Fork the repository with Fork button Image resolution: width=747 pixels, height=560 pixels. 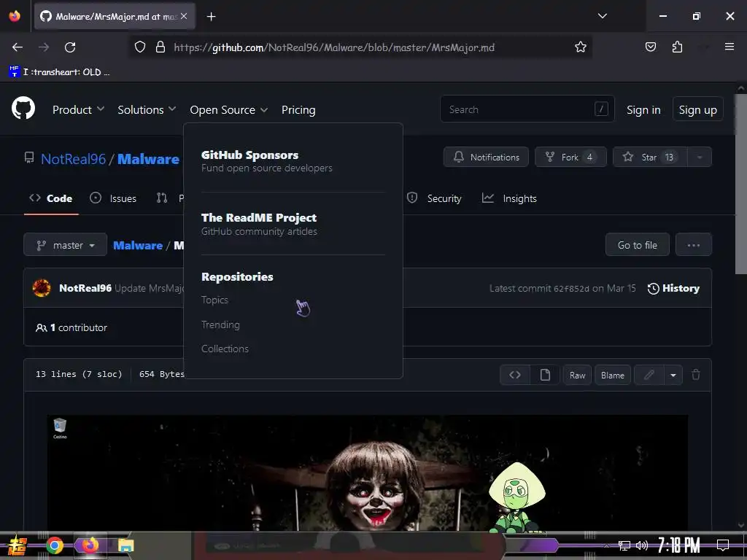click(570, 157)
